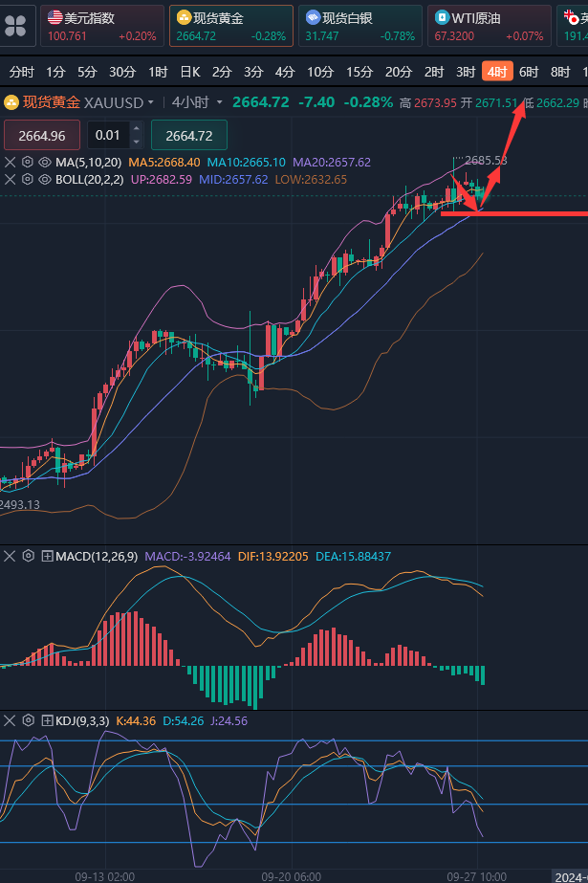The width and height of the screenshot is (588, 883).
Task: Open settings gear for MA(5,10,20) indicator
Action: [x=27, y=163]
